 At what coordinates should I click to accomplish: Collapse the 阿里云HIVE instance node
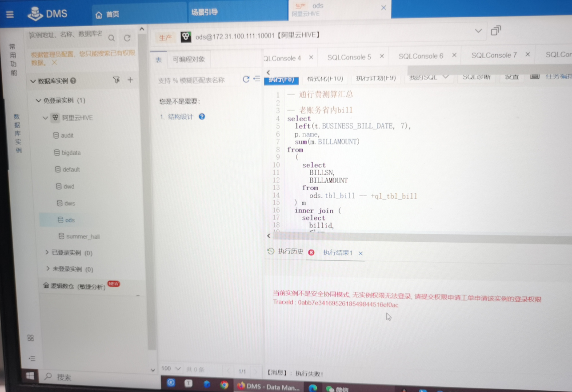tap(45, 118)
